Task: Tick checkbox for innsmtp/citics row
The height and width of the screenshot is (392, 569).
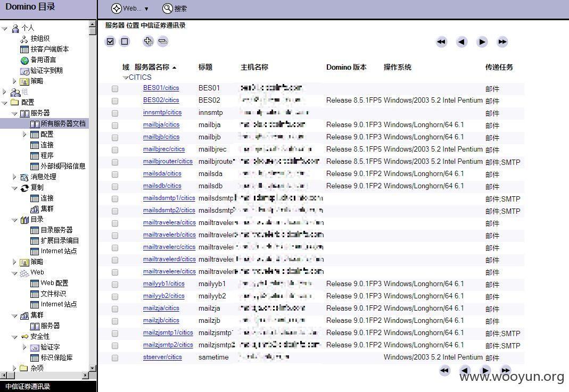Action: click(x=115, y=113)
